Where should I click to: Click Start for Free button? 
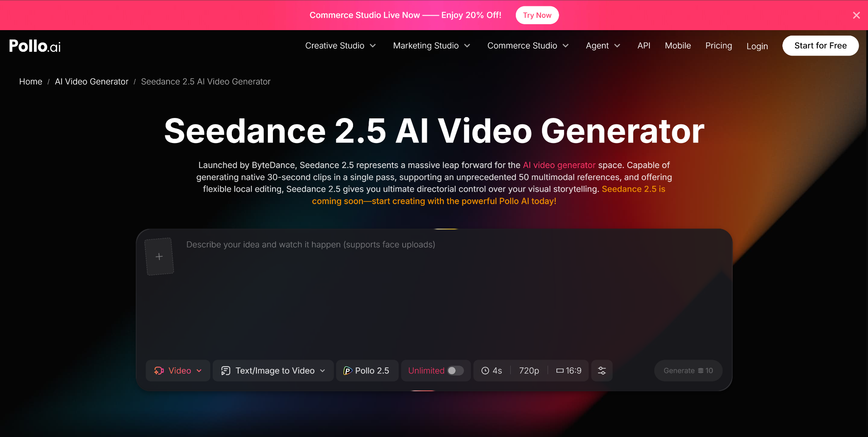click(x=821, y=45)
